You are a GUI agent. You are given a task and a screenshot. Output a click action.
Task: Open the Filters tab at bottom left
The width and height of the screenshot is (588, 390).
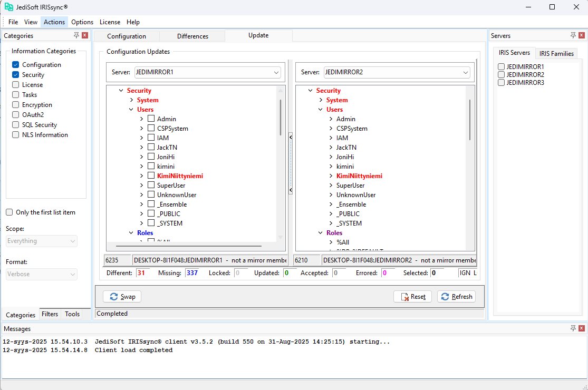pos(50,314)
